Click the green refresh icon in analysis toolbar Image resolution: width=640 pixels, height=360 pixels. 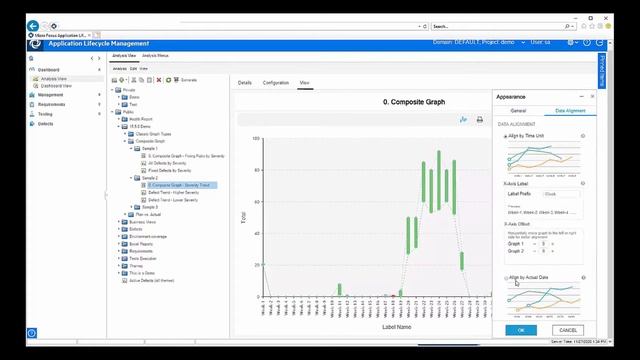coord(168,80)
